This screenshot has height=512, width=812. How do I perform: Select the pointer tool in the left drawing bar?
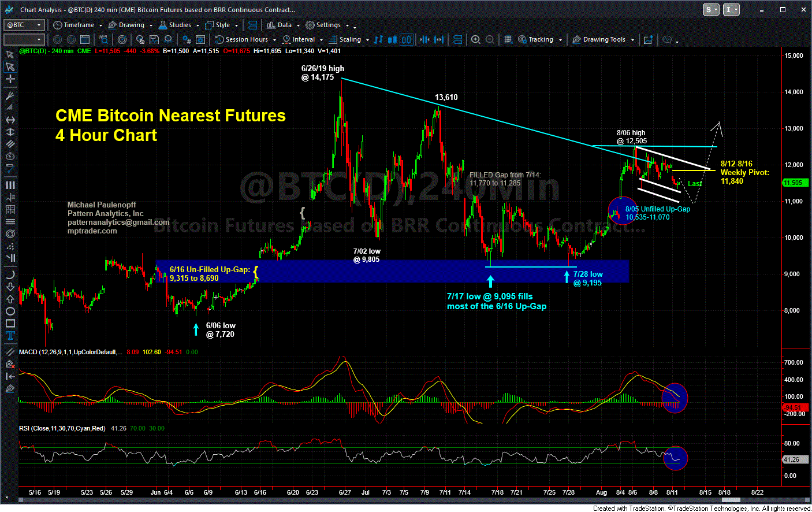point(10,67)
